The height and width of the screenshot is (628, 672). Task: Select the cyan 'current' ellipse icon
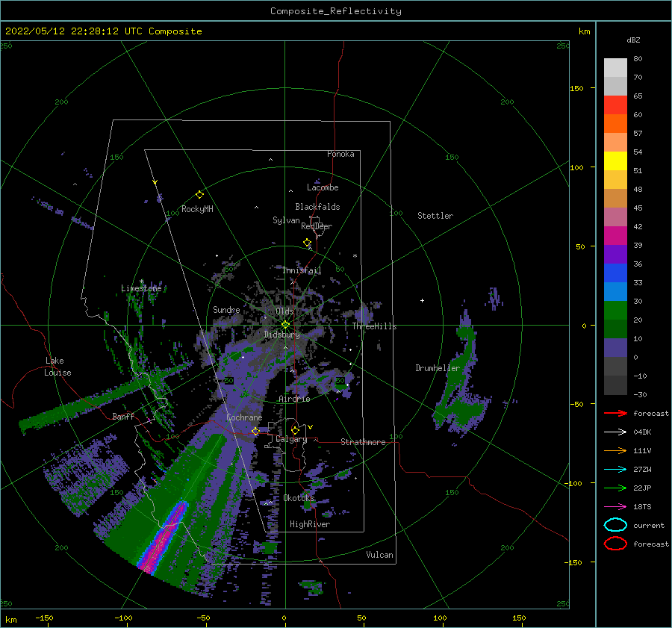(615, 525)
